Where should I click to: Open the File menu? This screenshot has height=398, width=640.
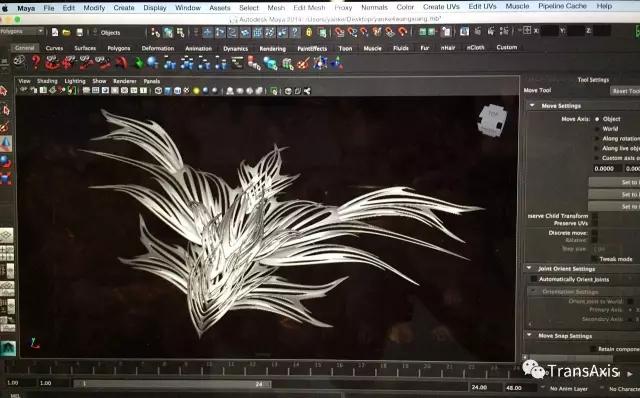tap(49, 8)
